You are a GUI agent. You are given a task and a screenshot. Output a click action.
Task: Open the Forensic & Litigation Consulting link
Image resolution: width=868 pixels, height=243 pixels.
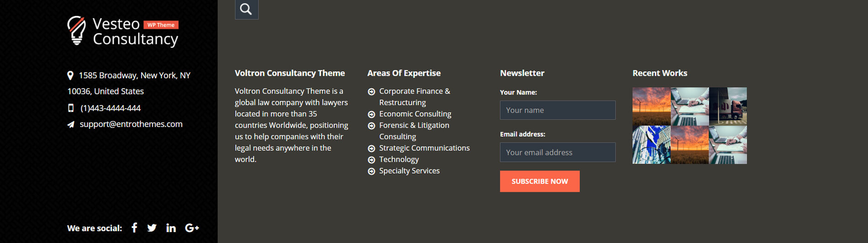[x=414, y=131]
